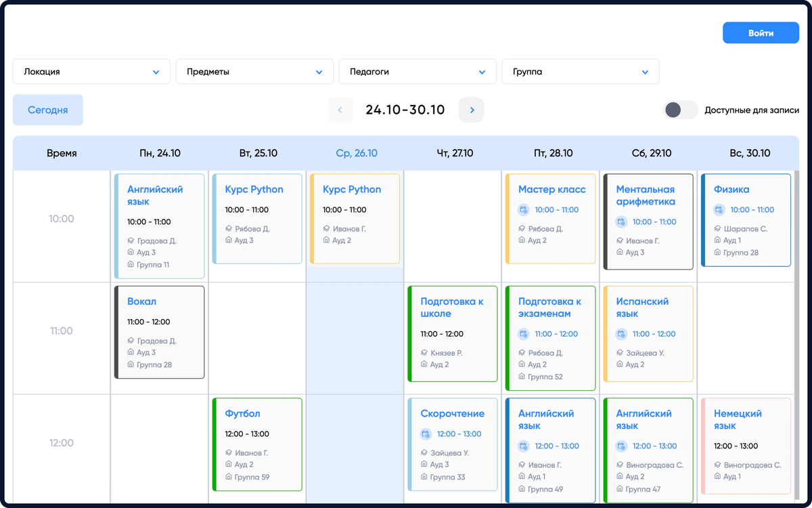The width and height of the screenshot is (812, 508).
Task: Open the Локация dropdown
Action: [91, 71]
